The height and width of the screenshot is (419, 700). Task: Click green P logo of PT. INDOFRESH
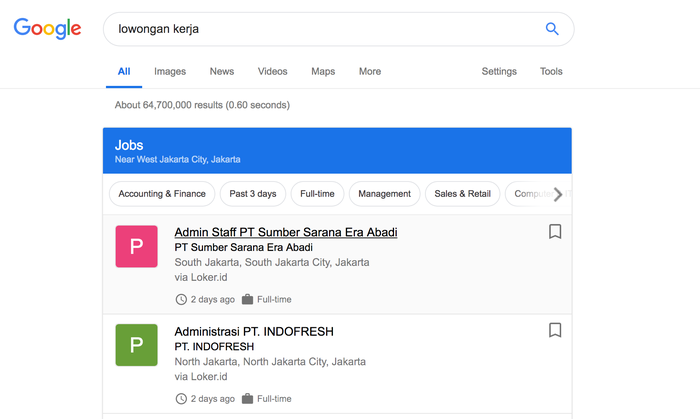pyautogui.click(x=137, y=345)
